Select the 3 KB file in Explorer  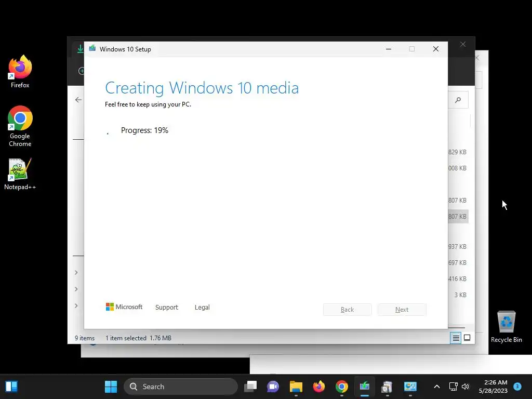[460, 295]
